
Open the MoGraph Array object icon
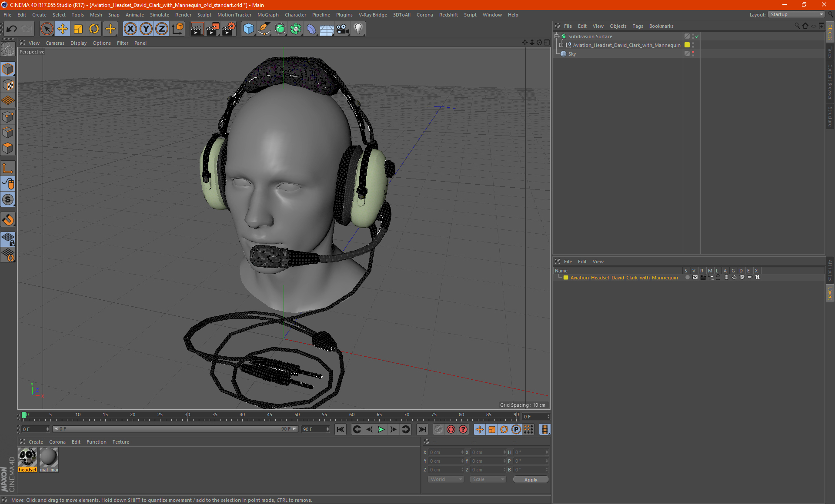click(x=296, y=29)
